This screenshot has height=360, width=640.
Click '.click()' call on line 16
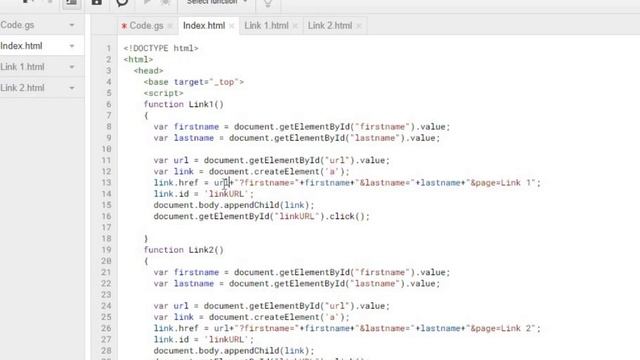[347, 216]
